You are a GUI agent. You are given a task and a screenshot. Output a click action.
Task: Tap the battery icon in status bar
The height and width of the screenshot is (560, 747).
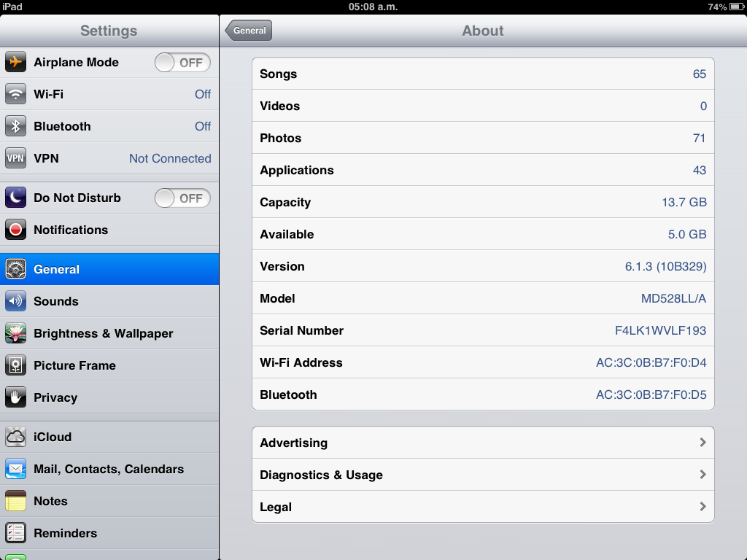737,7
